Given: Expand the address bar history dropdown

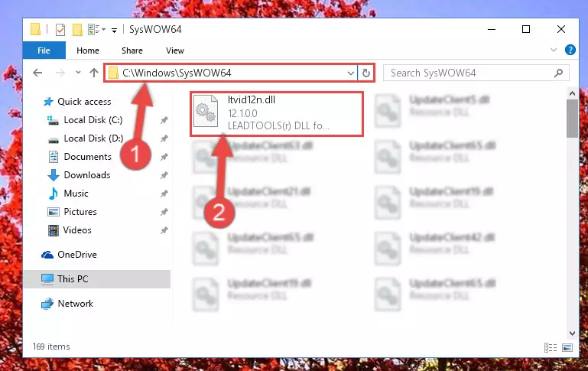Looking at the screenshot, I should [x=351, y=73].
